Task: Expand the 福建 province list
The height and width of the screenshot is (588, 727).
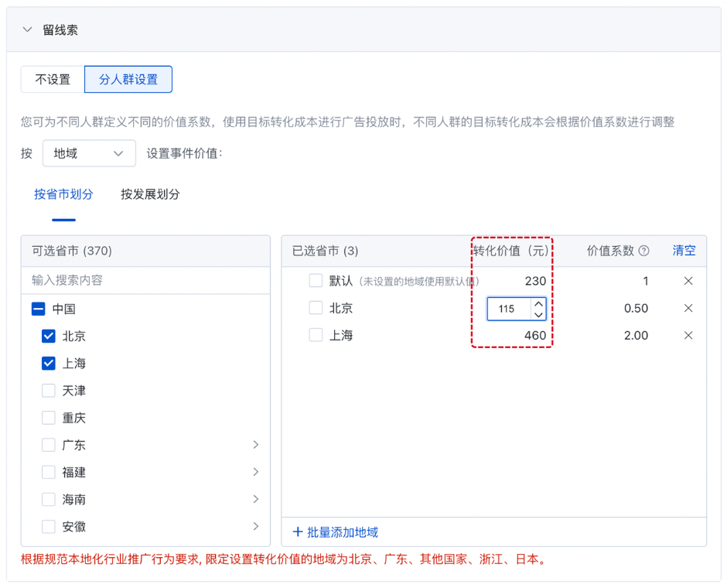Action: point(255,472)
